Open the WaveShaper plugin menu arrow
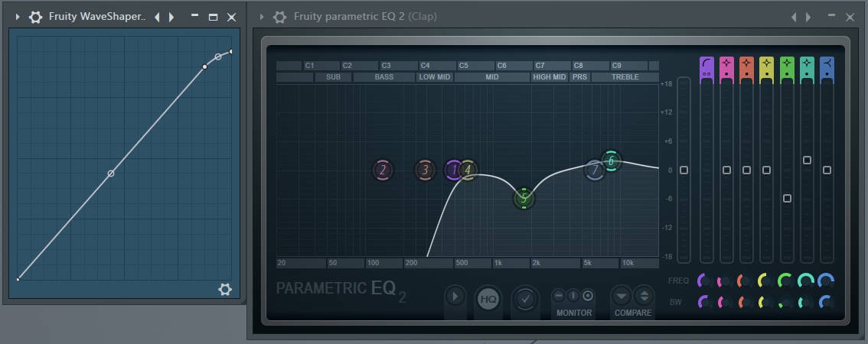 pos(18,17)
